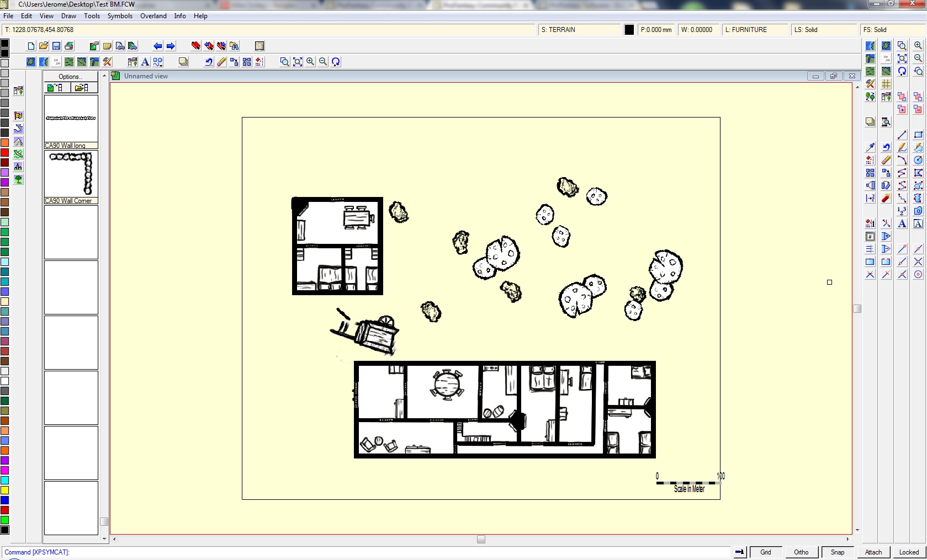Open the Mountains symbol catalog icon
Image resolution: width=927 pixels, height=560 pixels.
[x=18, y=141]
